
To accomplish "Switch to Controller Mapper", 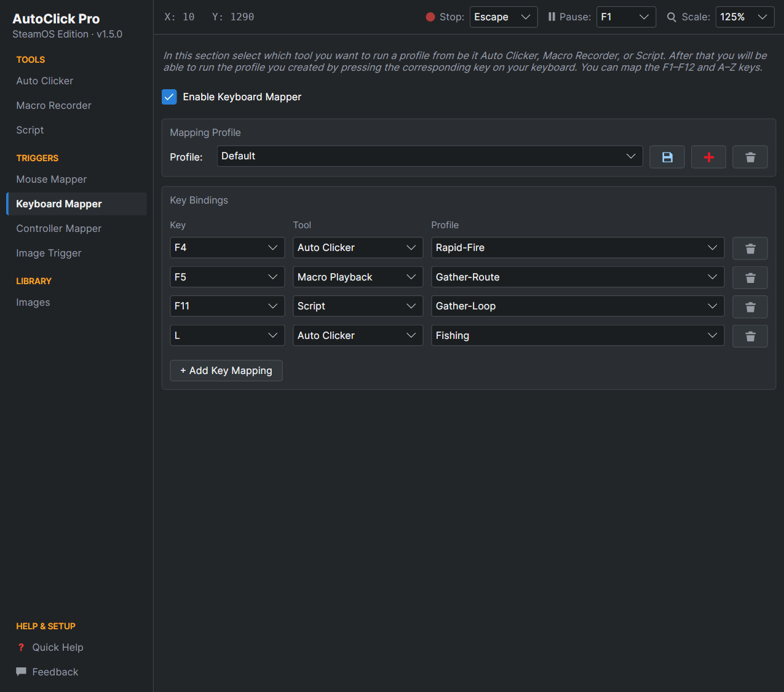I will click(x=76, y=228).
